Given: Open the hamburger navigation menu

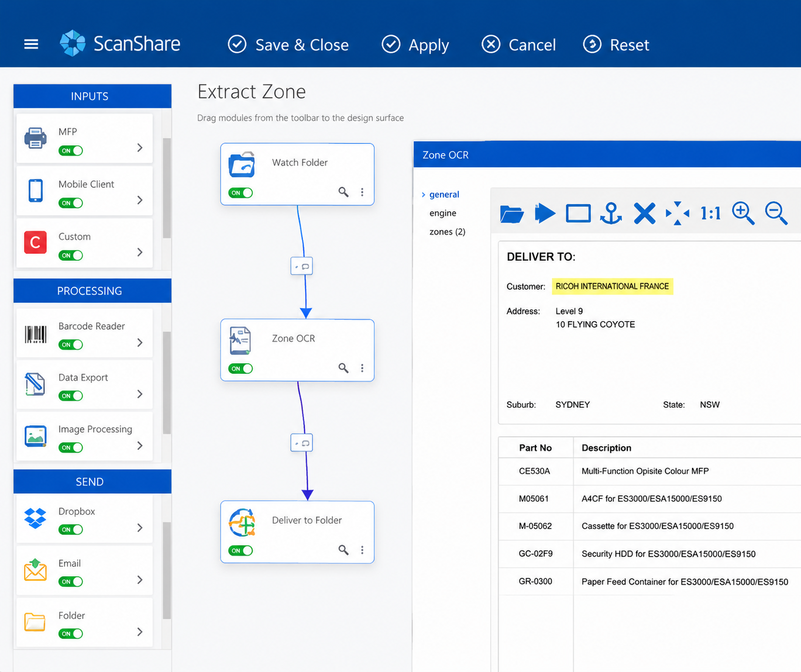Looking at the screenshot, I should pyautogui.click(x=31, y=44).
